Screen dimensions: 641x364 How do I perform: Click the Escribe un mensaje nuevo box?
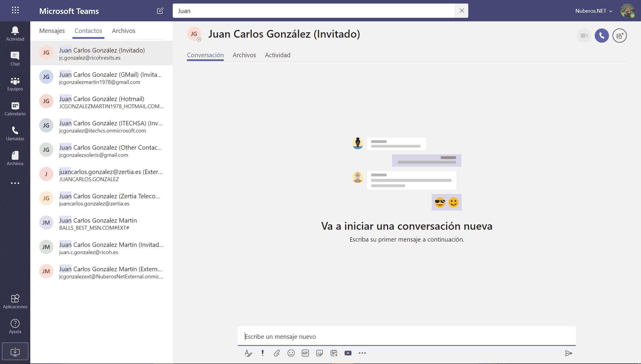click(407, 336)
